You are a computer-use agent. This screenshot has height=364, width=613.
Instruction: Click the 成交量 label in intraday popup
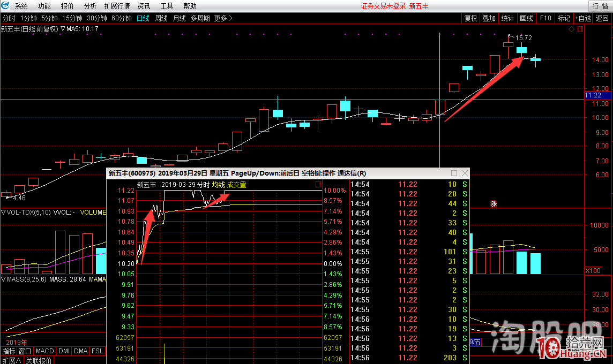point(236,185)
